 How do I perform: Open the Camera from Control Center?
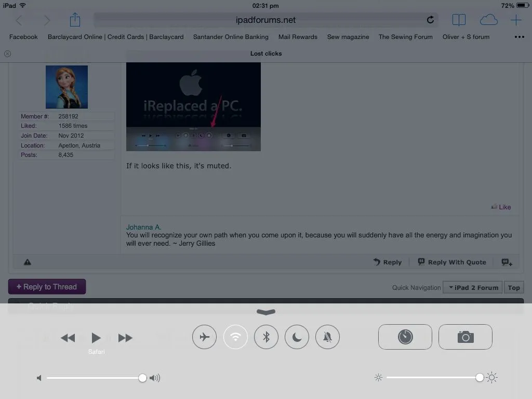(465, 337)
